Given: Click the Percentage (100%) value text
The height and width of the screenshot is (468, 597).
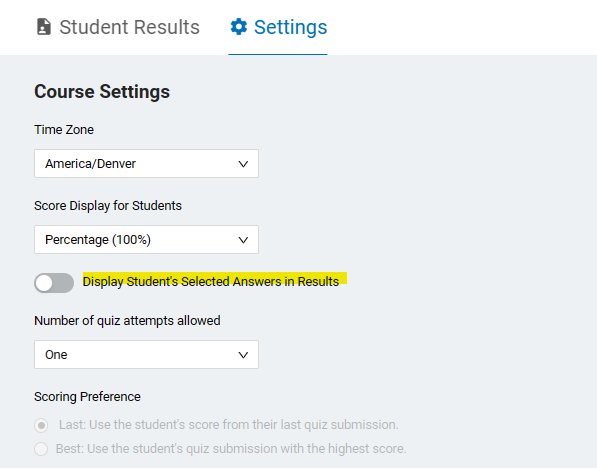Looking at the screenshot, I should click(98, 240).
